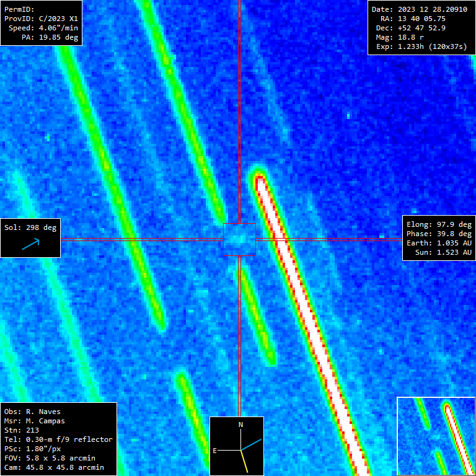The height and width of the screenshot is (476, 476).
Task: Click the observer name R. Naves
Action: click(43, 412)
